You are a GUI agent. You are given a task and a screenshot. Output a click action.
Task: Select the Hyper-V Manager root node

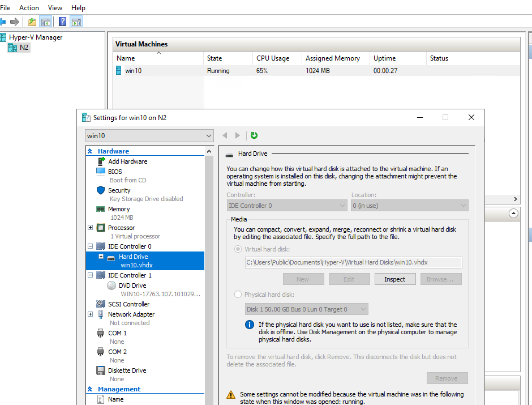pos(36,37)
